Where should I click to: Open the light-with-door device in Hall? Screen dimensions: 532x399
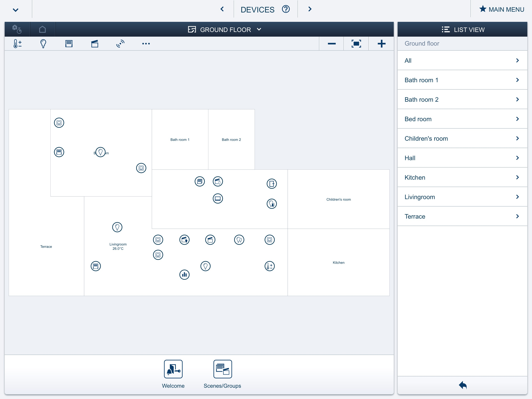272,204
